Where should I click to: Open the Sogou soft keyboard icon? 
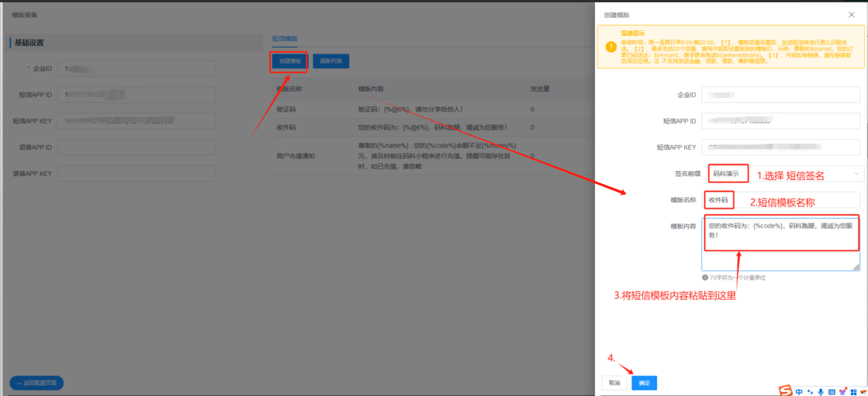[832, 392]
